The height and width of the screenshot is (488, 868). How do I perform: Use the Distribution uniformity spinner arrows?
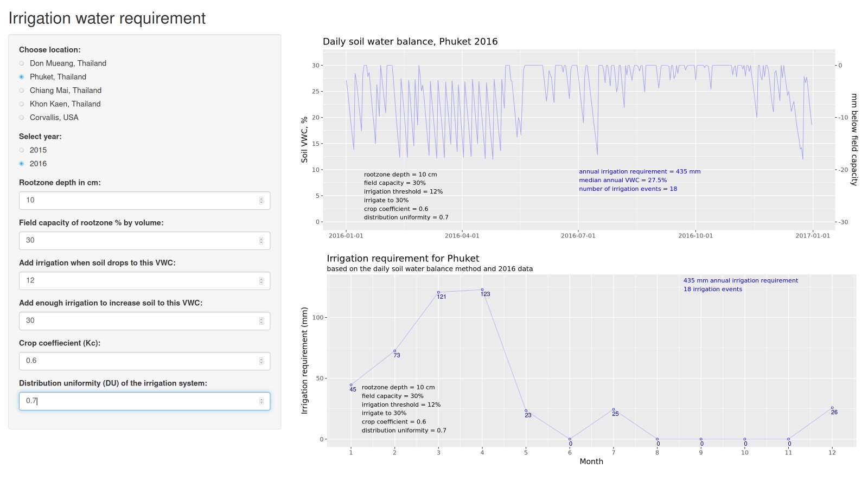[x=261, y=401]
